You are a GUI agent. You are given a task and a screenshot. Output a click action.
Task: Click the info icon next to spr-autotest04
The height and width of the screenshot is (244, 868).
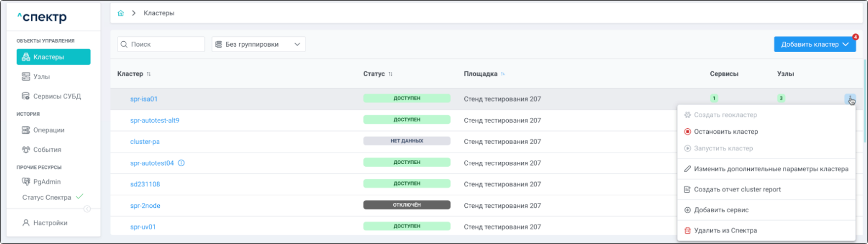pyautogui.click(x=181, y=163)
